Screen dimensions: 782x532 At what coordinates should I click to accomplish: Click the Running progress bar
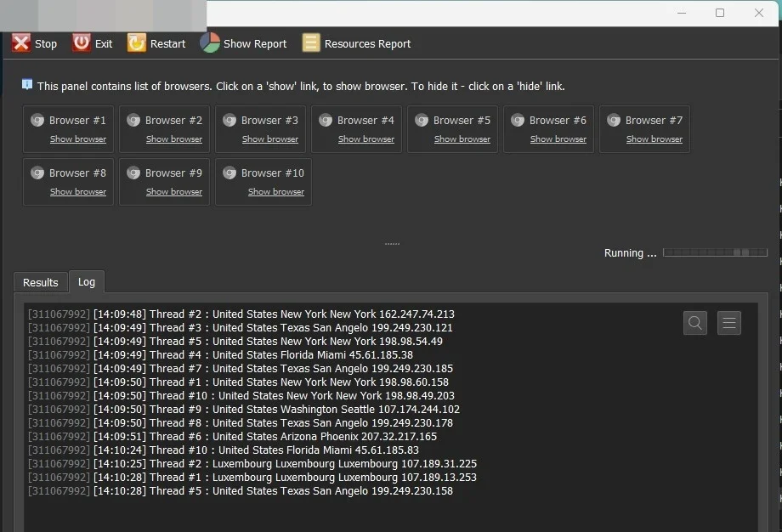715,252
